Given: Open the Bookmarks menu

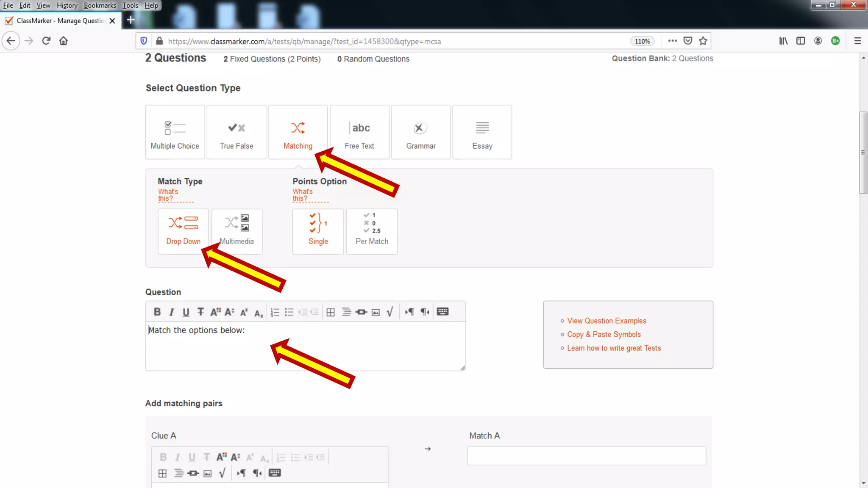Looking at the screenshot, I should click(100, 5).
